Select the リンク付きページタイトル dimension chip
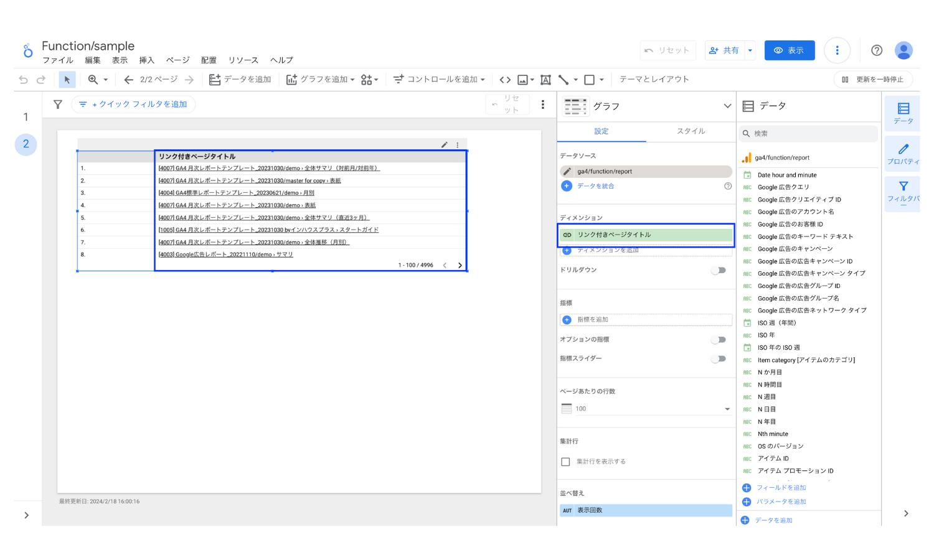 (646, 235)
